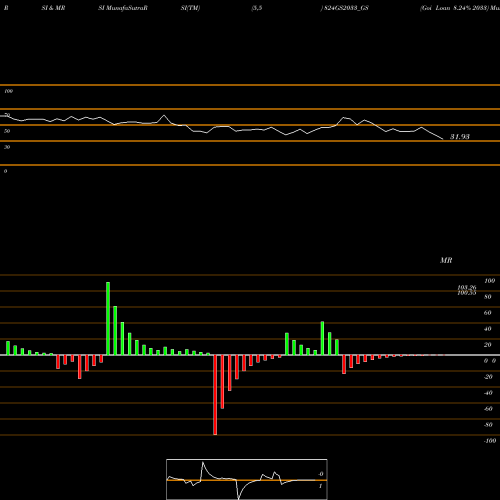
Task: Click the MR axis label 60
Action: (x=488, y=313)
